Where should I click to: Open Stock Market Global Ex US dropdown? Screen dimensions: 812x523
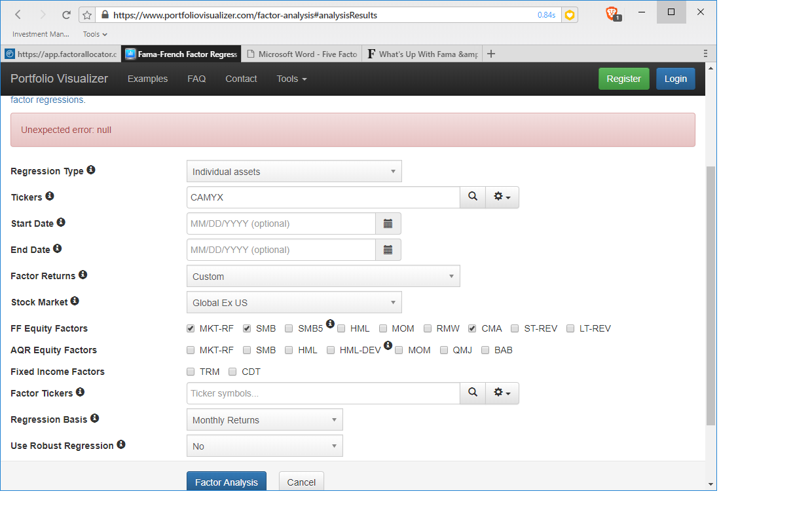click(x=294, y=302)
